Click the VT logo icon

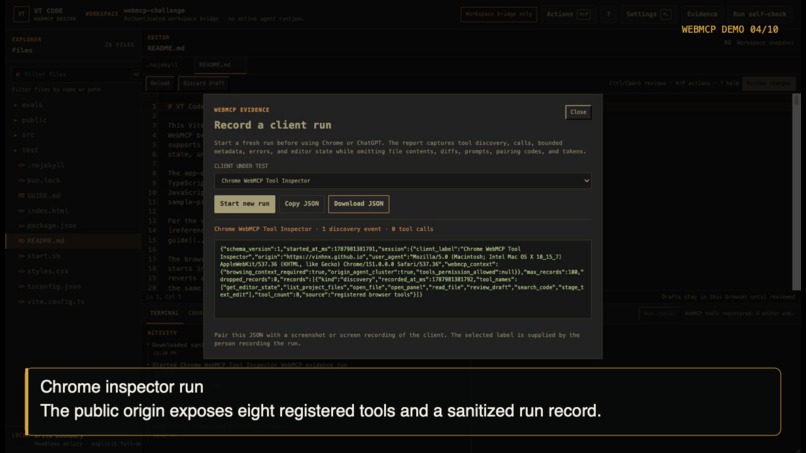21,14
